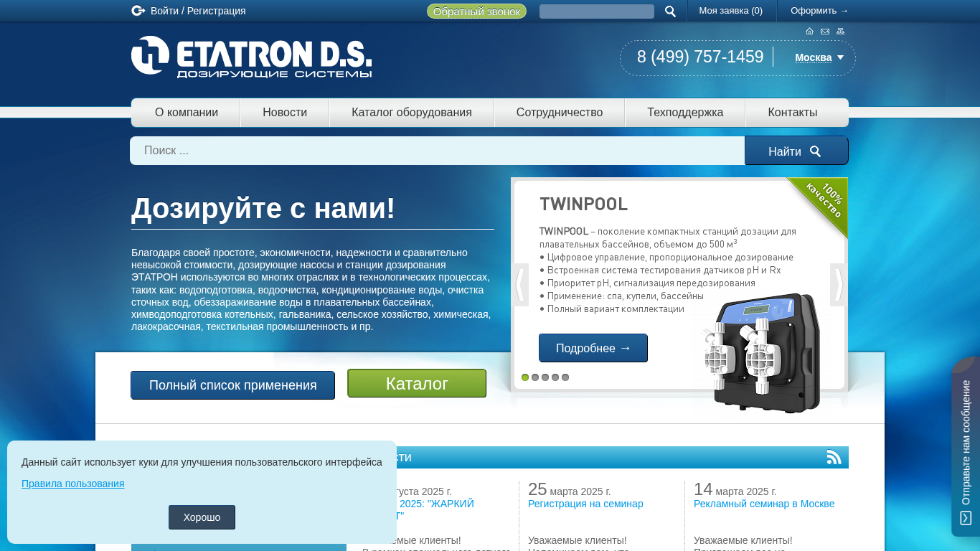Open the Новости menu item

[x=285, y=113]
